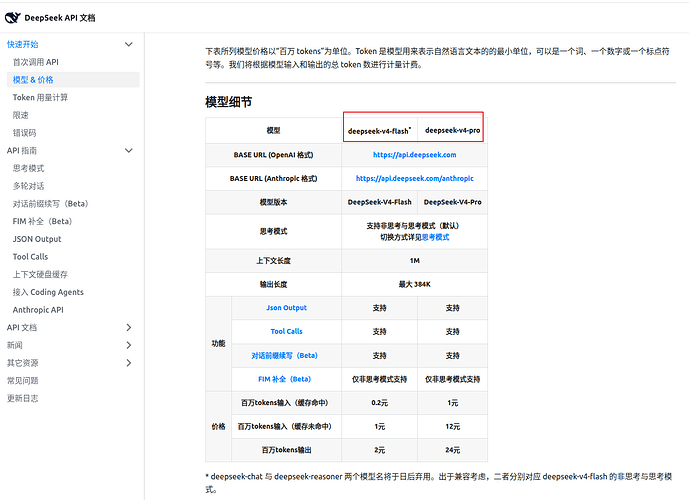Click the 百万tokens输出 row label

(286, 450)
